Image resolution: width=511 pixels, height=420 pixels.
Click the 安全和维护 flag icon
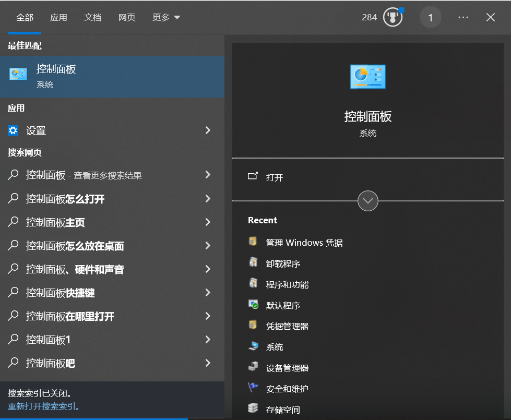pyautogui.click(x=253, y=388)
